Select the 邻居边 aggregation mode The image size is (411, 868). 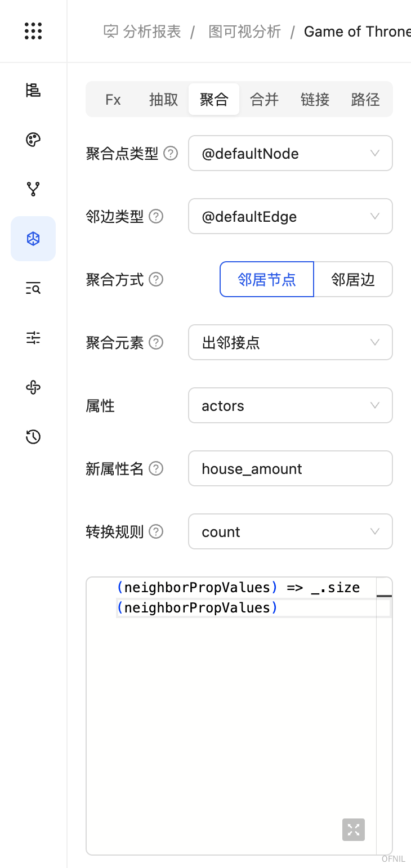tap(353, 279)
